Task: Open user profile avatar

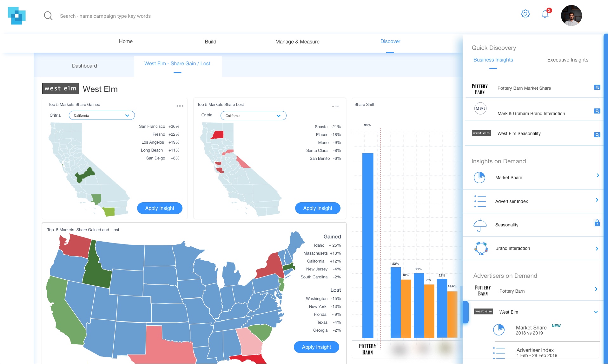Action: (x=571, y=16)
